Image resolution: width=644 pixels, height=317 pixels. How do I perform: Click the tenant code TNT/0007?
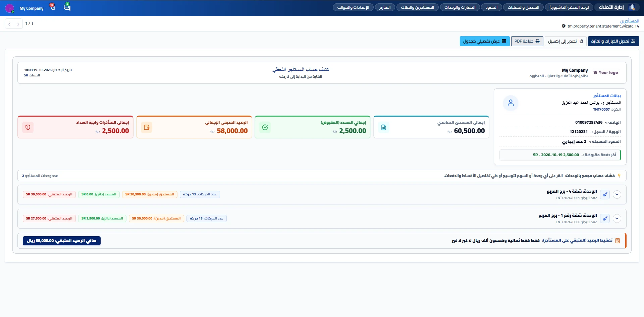coord(601,110)
